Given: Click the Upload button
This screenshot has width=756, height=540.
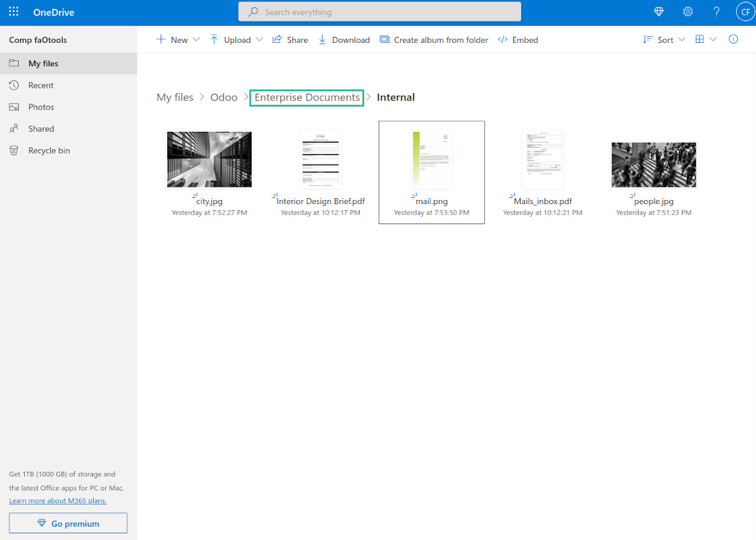Looking at the screenshot, I should point(230,39).
